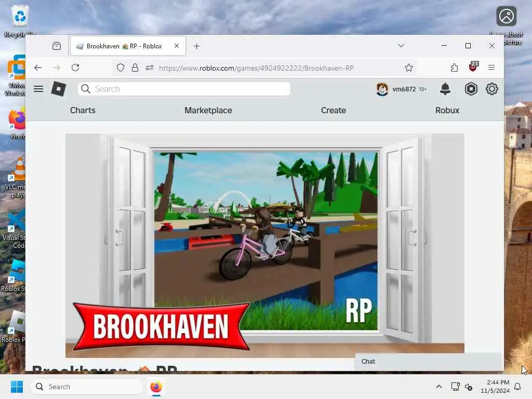Click the taskbar clock showing 2:44 PM

(495, 387)
